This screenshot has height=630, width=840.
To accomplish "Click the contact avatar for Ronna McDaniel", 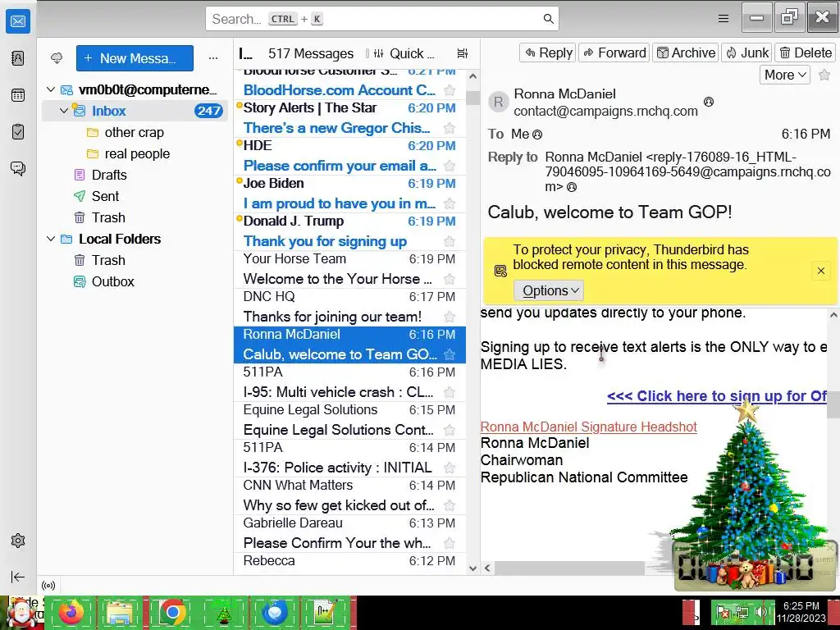I will (498, 102).
